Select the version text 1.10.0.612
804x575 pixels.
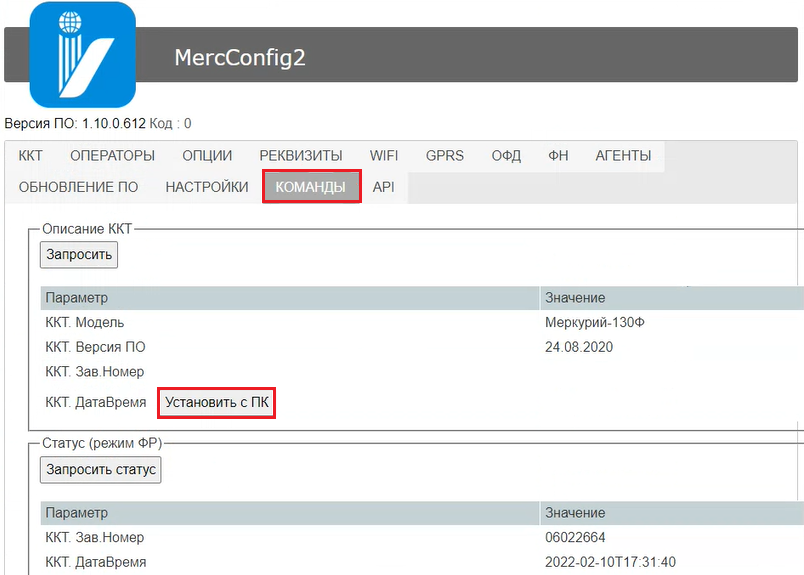[x=114, y=124]
